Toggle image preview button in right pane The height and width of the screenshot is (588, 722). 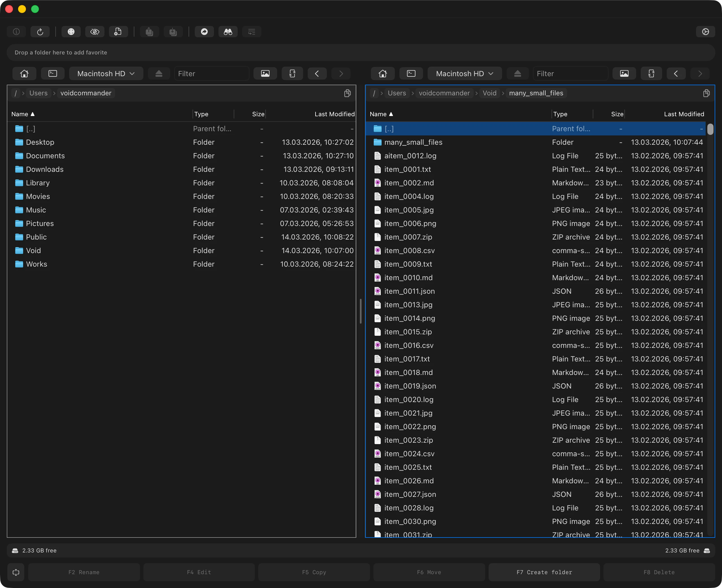coord(624,73)
